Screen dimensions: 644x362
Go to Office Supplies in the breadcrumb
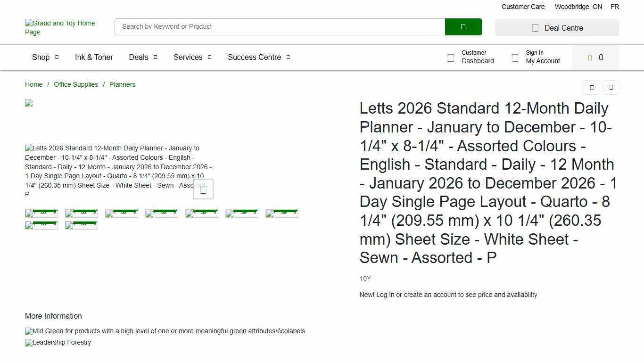point(76,84)
